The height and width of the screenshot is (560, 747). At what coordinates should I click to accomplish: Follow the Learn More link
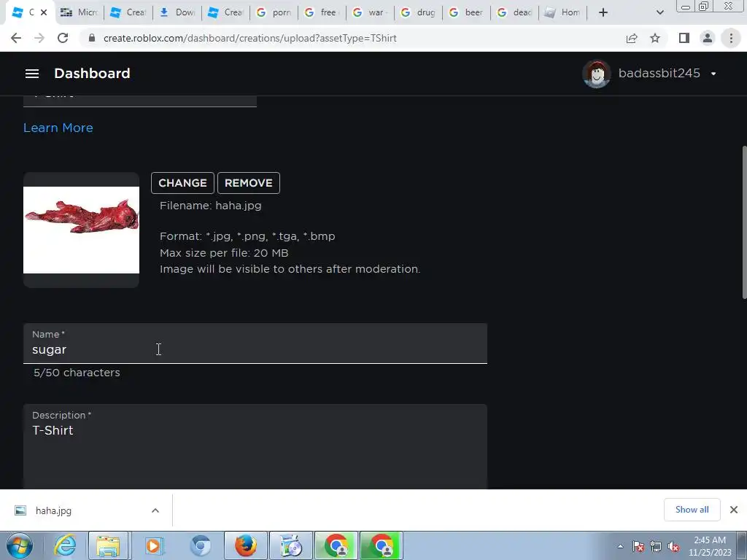point(58,128)
